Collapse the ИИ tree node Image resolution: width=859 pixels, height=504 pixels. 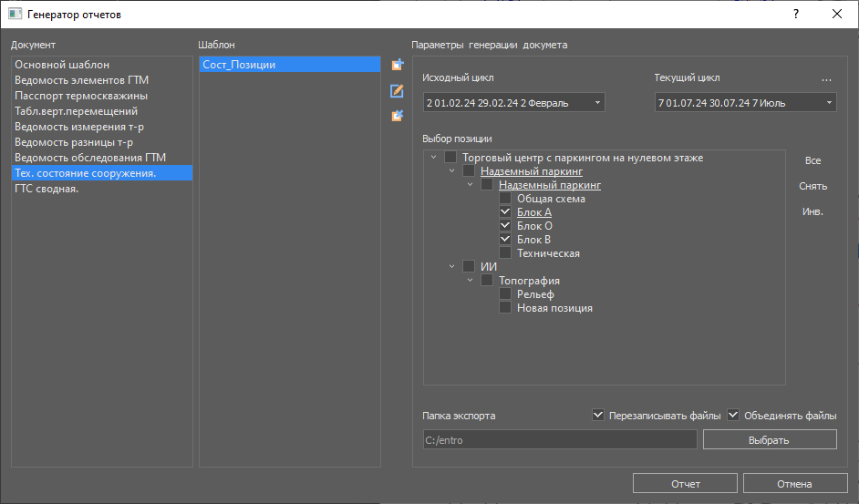[452, 267]
